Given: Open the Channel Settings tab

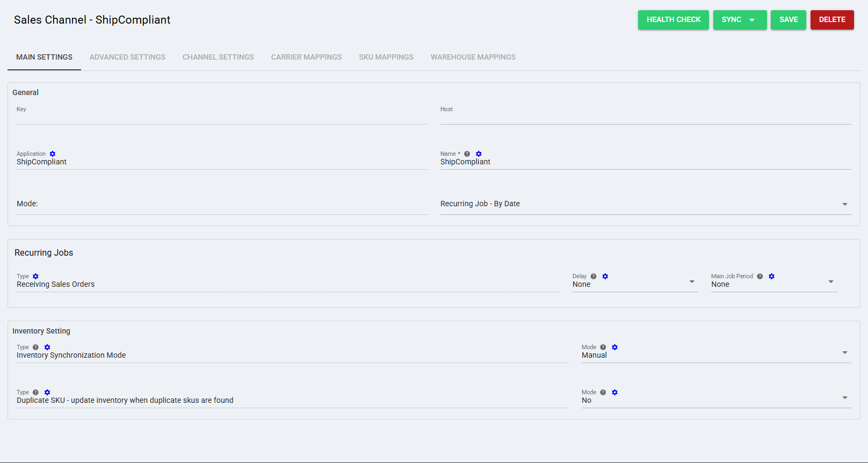Looking at the screenshot, I should [x=218, y=57].
